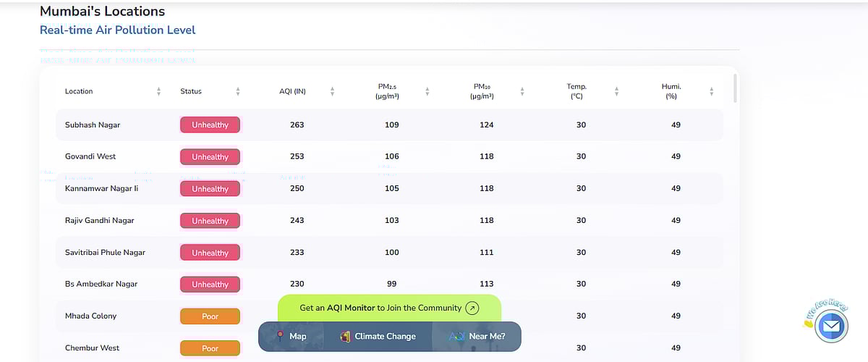Image resolution: width=868 pixels, height=362 pixels.
Task: Click Chembur West location name
Action: coord(92,348)
